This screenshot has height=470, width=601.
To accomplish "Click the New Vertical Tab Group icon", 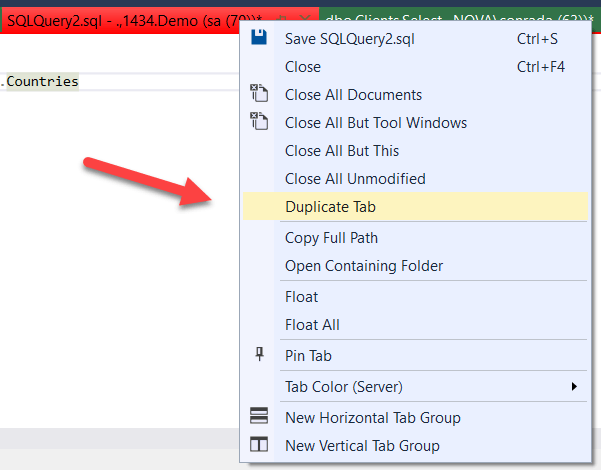I will [259, 445].
